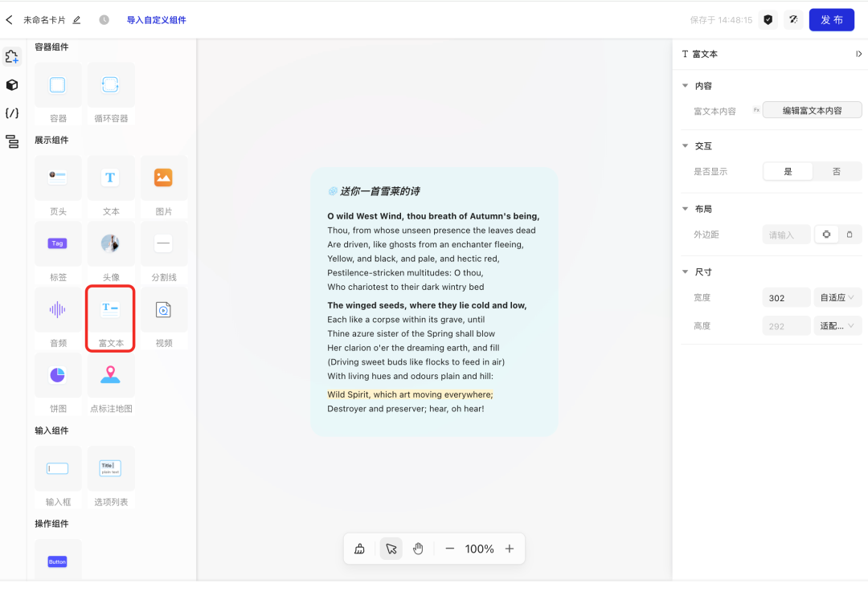
Task: Click the shield icon in the top bar
Action: tap(768, 20)
